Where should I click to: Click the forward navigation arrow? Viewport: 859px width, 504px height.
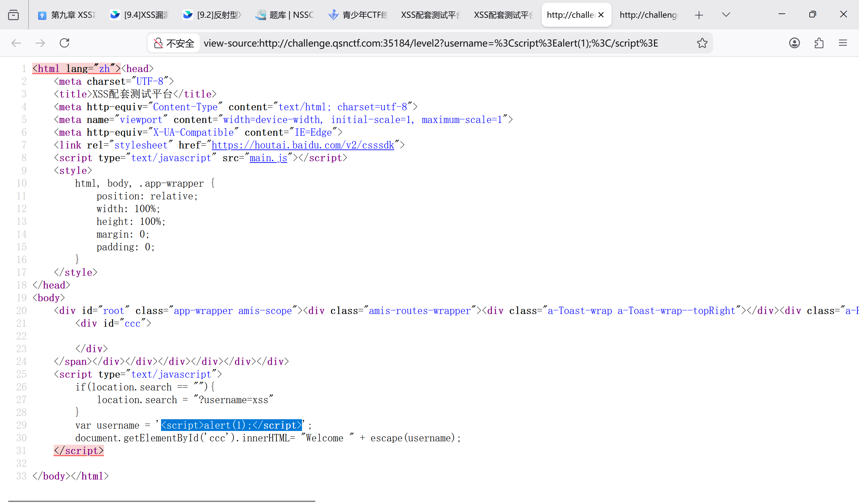[x=40, y=43]
